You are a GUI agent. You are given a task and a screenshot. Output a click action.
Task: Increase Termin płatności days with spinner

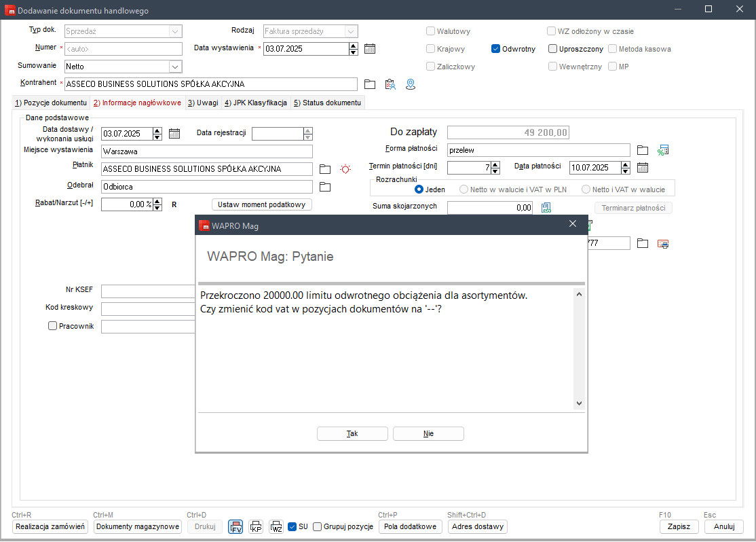pyautogui.click(x=495, y=164)
